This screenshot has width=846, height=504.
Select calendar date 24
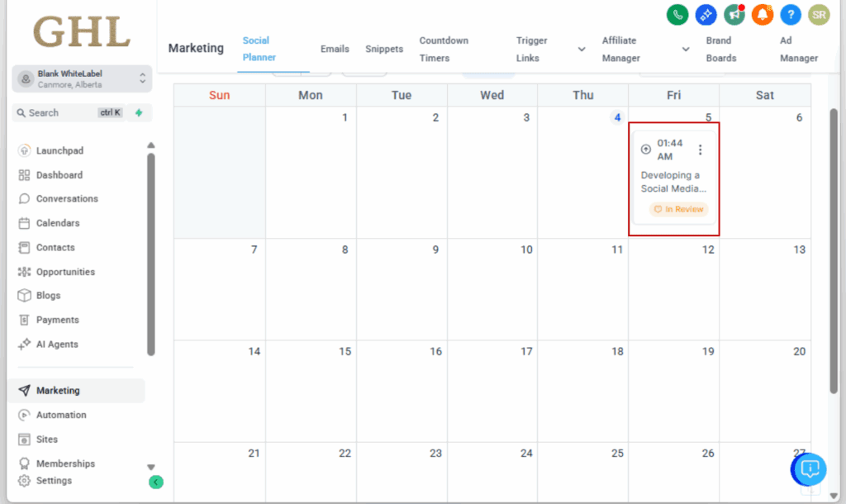526,454
